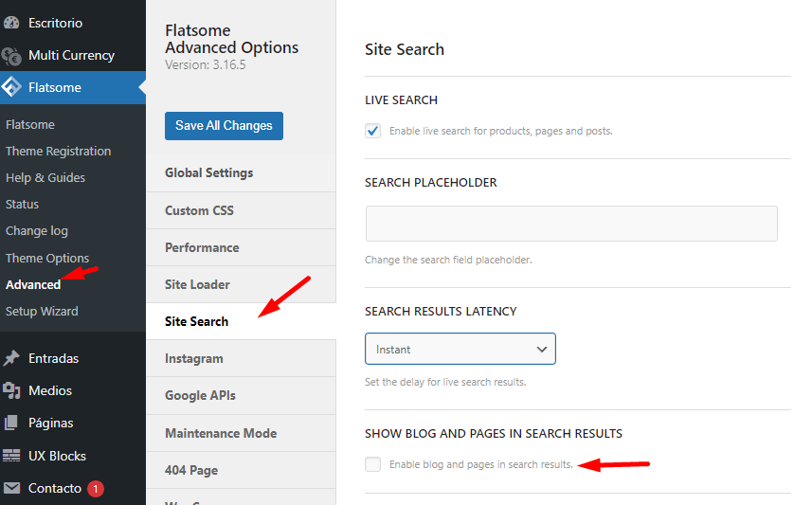812x505 pixels.
Task: Open Theme Options
Action: click(47, 258)
